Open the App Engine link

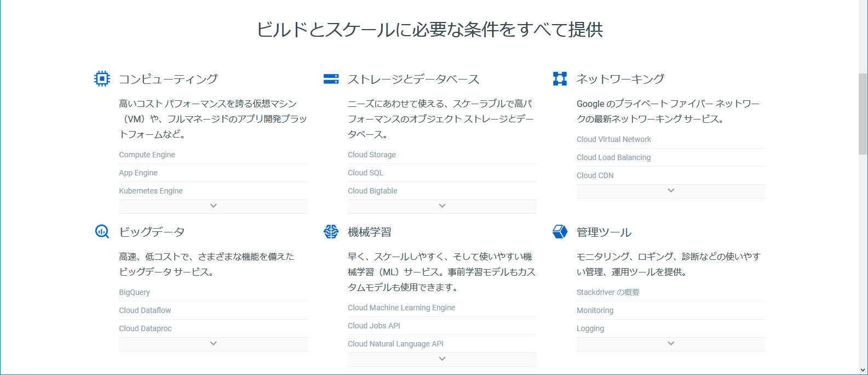pyautogui.click(x=138, y=173)
